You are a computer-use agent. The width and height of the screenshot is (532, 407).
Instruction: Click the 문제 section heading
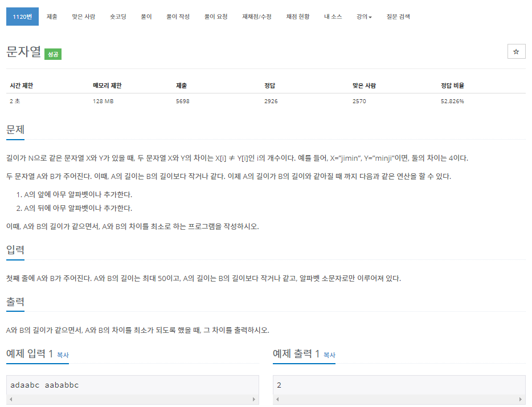[x=15, y=129]
